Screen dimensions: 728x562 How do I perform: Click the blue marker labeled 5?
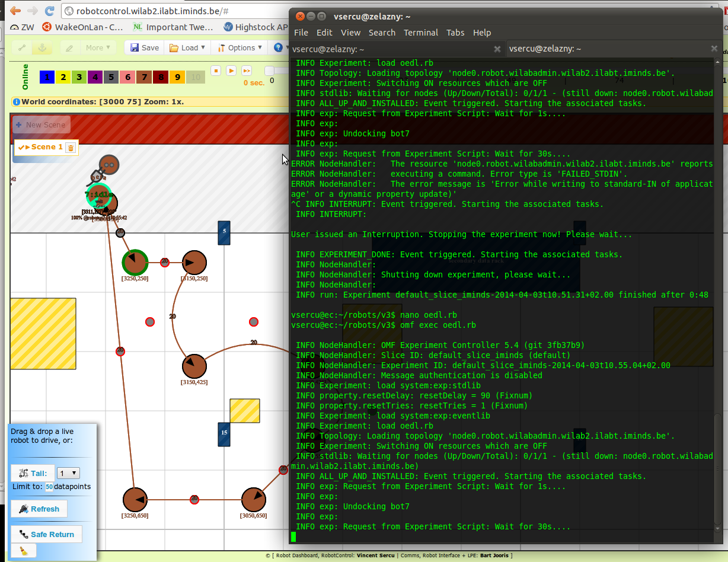pyautogui.click(x=224, y=232)
